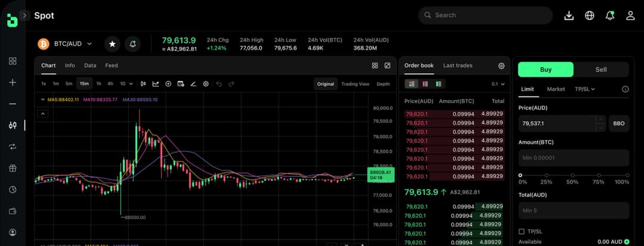Viewport: 644px width, 246px height.
Task: Open the swap/convert icon in the sidebar
Action: (13, 147)
